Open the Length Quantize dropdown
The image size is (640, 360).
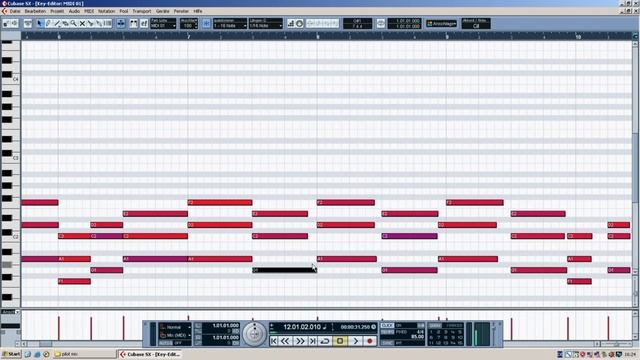pyautogui.click(x=266, y=26)
